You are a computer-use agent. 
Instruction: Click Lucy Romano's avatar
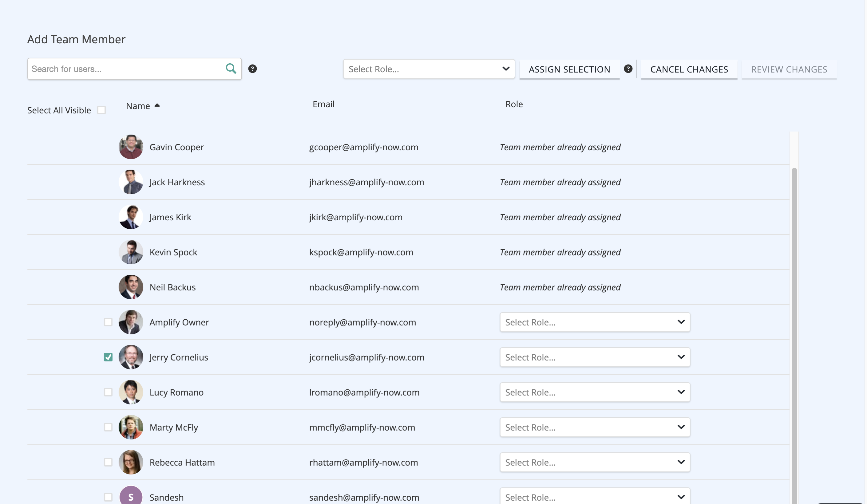click(131, 392)
